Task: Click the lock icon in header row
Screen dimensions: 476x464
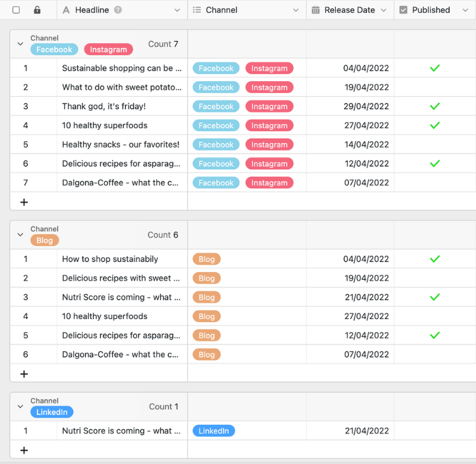Action: point(37,10)
